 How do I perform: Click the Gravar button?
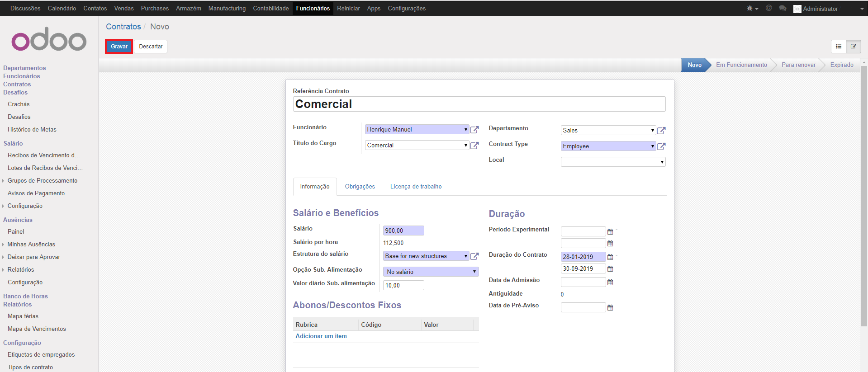tap(119, 47)
